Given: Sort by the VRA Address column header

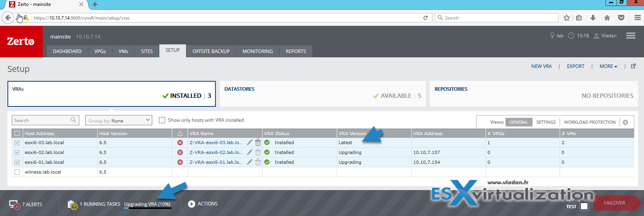Looking at the screenshot, I should coord(428,134).
